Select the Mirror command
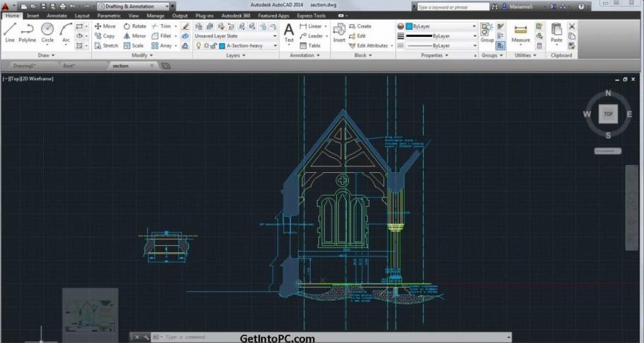This screenshot has height=343, width=644. [x=134, y=35]
